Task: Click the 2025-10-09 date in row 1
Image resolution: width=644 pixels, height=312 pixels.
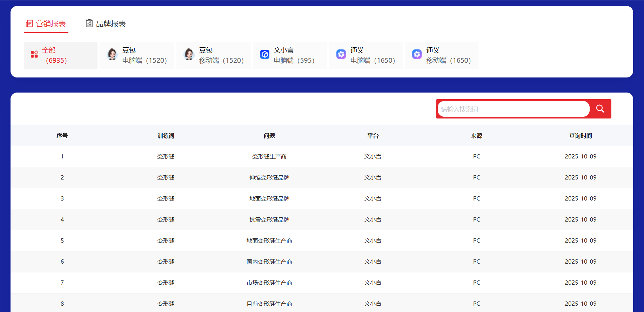Action: [581, 156]
